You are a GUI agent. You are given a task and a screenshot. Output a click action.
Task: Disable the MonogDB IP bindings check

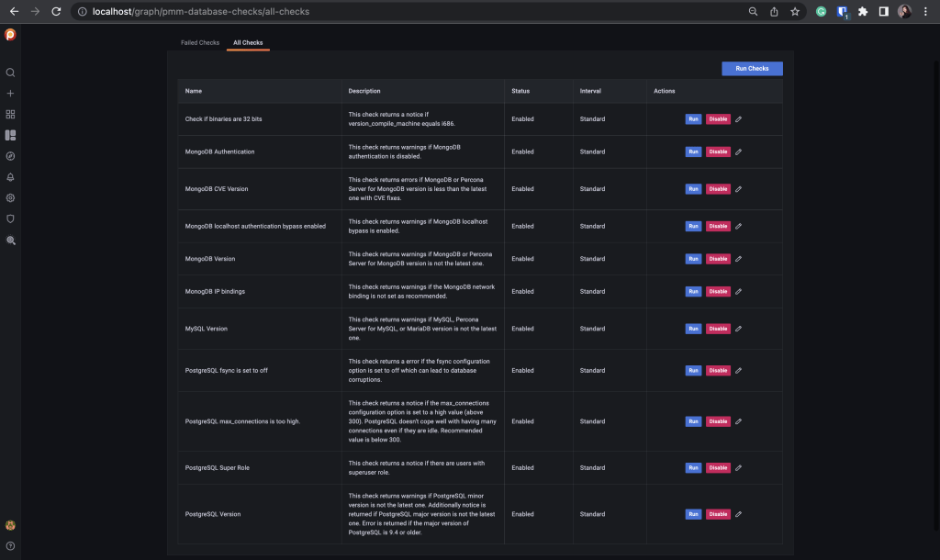pyautogui.click(x=718, y=291)
